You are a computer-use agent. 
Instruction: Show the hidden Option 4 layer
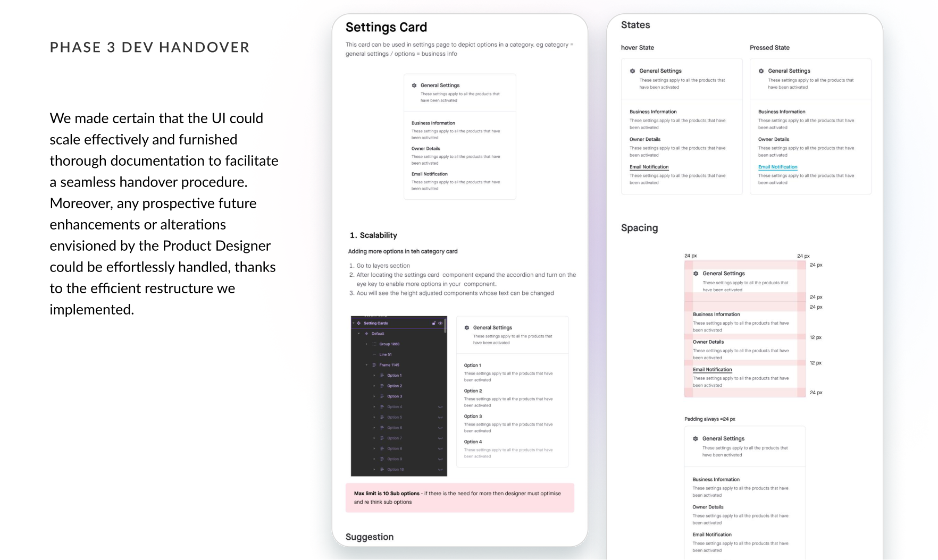pyautogui.click(x=440, y=407)
